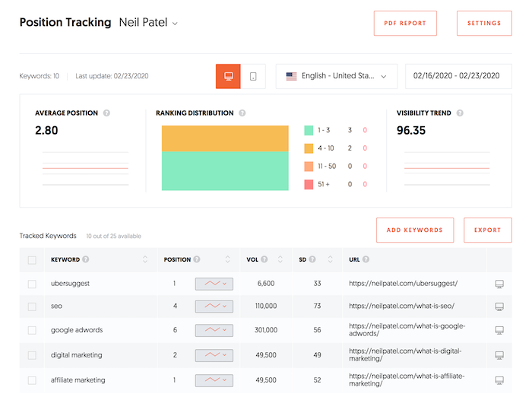Image resolution: width=532 pixels, height=413 pixels.
Task: Check the seo keyword checkbox
Action: click(x=32, y=307)
